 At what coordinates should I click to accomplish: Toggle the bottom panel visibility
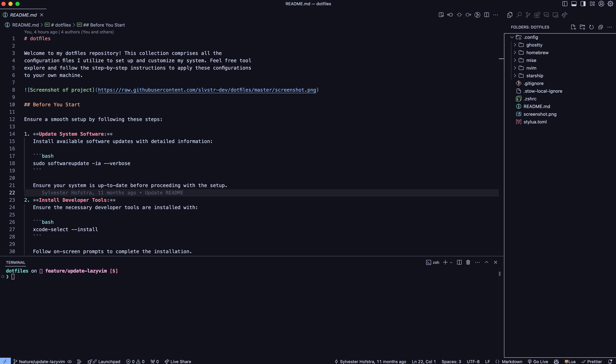(x=574, y=4)
